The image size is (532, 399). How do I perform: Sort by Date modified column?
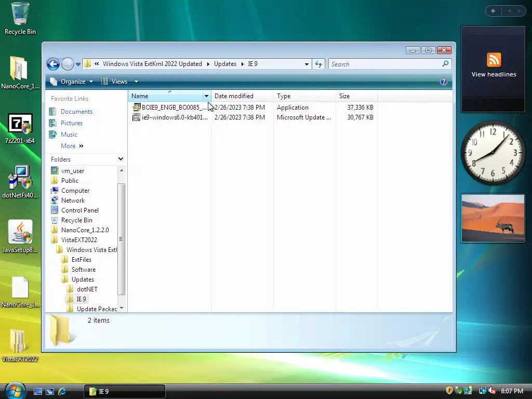click(x=242, y=96)
